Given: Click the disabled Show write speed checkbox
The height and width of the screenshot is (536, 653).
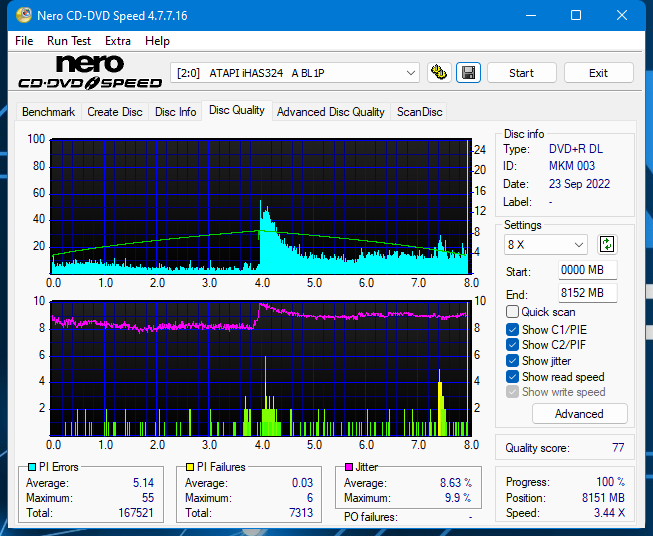Looking at the screenshot, I should pos(512,392).
